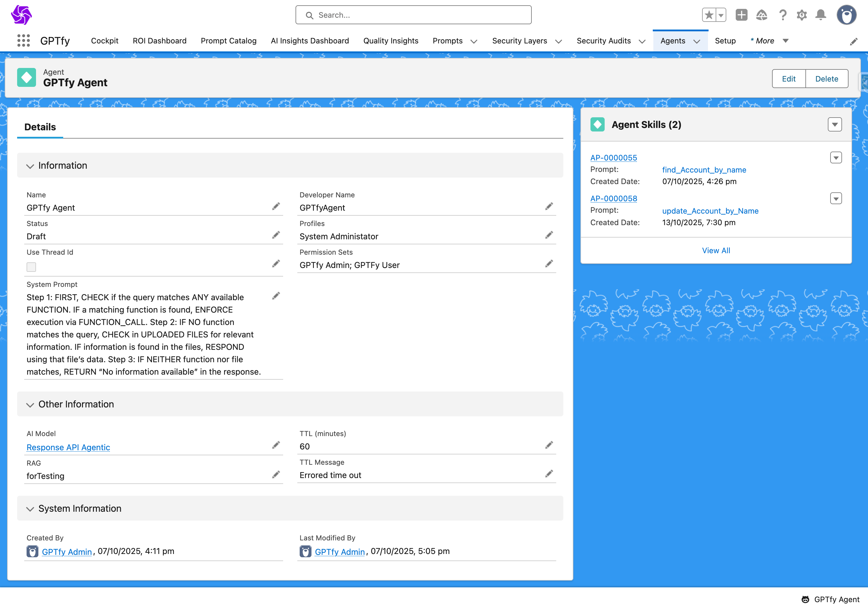The height and width of the screenshot is (611, 868).
Task: Open the Agent Skills panel dropdown
Action: tap(834, 124)
